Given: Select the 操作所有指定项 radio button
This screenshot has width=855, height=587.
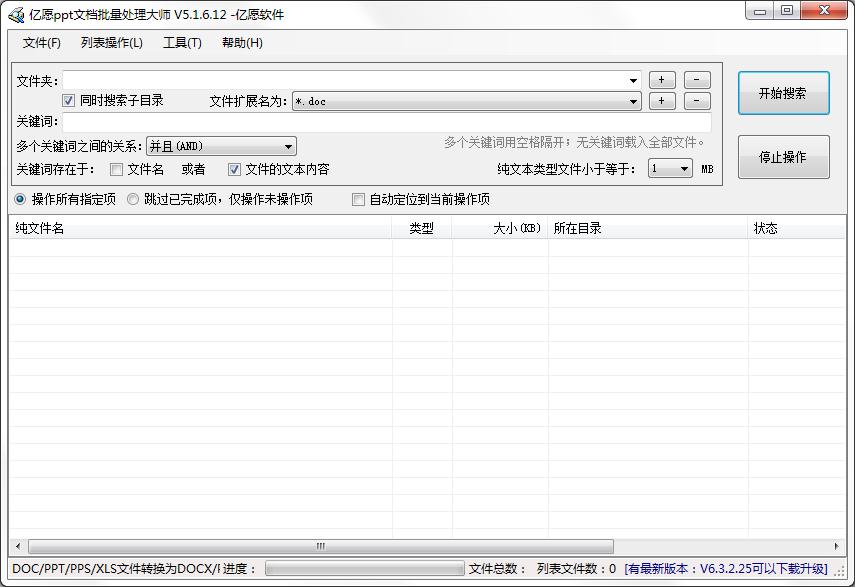Looking at the screenshot, I should (20, 199).
